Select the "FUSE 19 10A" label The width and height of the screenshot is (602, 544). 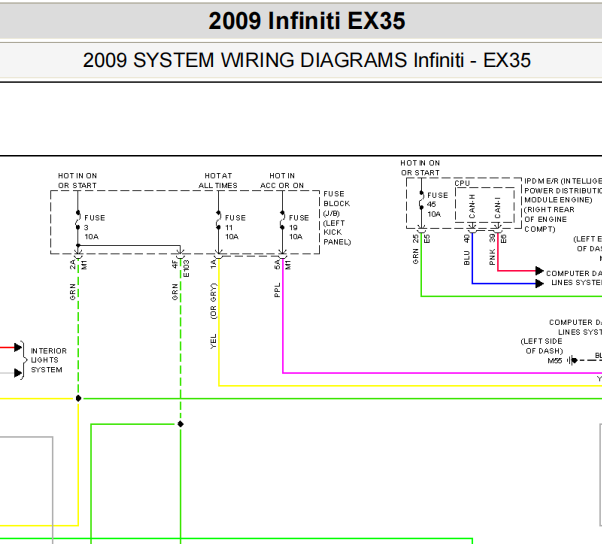point(299,227)
